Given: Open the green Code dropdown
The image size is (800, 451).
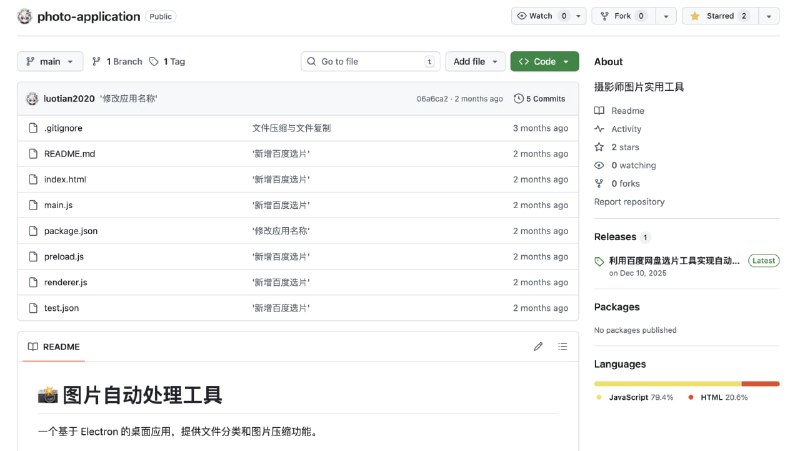Looking at the screenshot, I should pyautogui.click(x=544, y=61).
